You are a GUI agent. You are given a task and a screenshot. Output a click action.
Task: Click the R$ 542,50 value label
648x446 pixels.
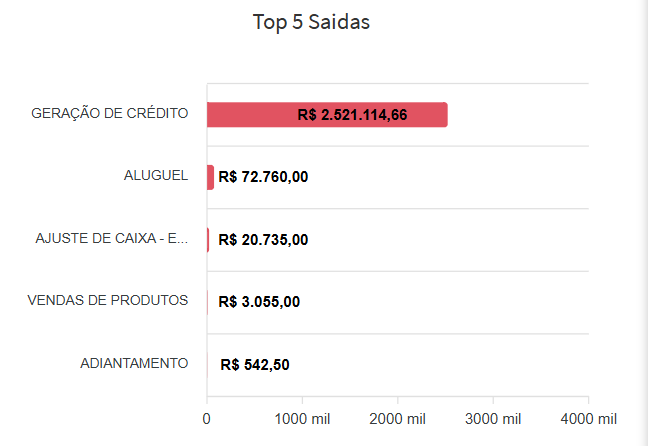click(x=255, y=364)
